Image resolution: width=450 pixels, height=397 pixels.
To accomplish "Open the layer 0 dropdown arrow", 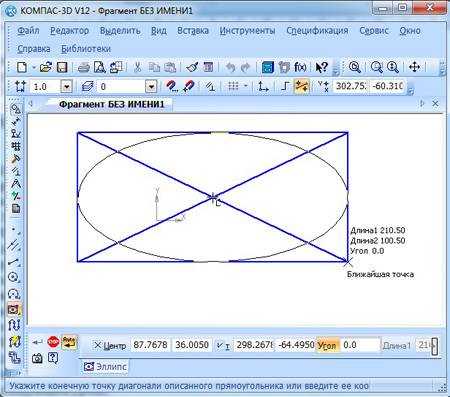I will pos(151,87).
